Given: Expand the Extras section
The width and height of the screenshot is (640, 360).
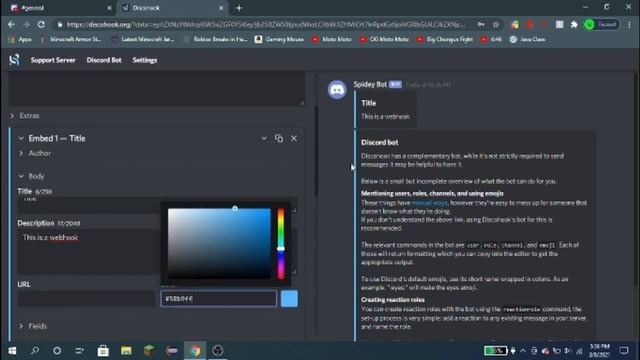Looking at the screenshot, I should click(x=25, y=116).
